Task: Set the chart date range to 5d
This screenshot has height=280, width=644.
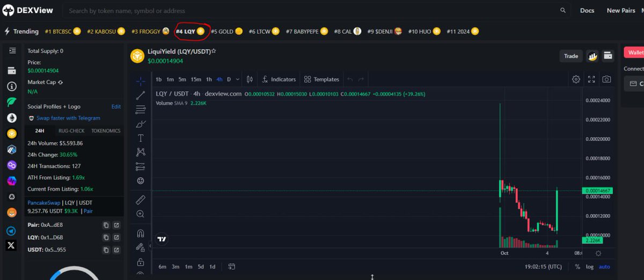Action: (x=200, y=267)
